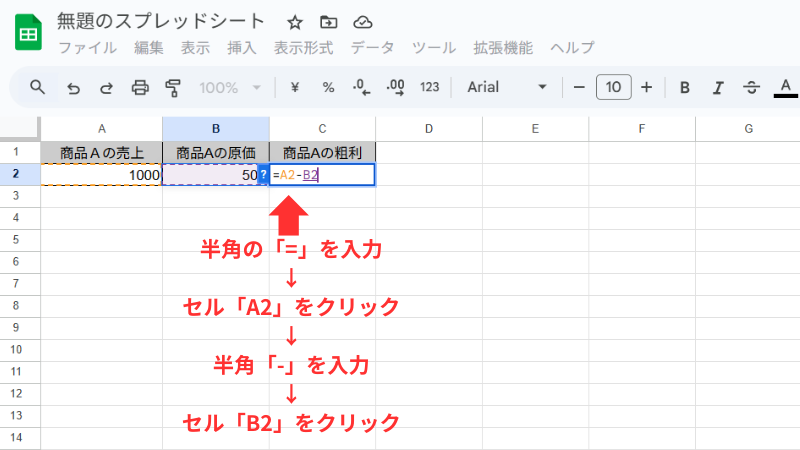Select column B header
800x450 pixels.
coord(216,129)
